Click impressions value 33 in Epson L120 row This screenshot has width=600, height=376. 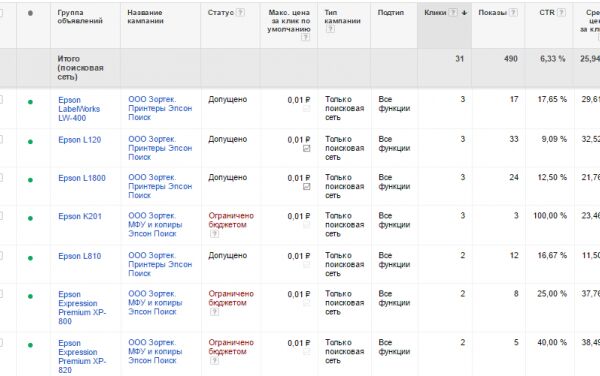(514, 139)
